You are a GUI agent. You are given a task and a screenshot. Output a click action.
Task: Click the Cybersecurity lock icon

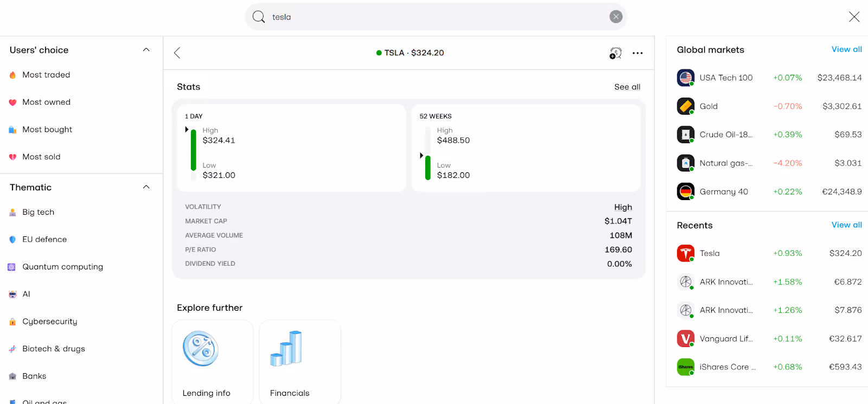click(x=12, y=322)
